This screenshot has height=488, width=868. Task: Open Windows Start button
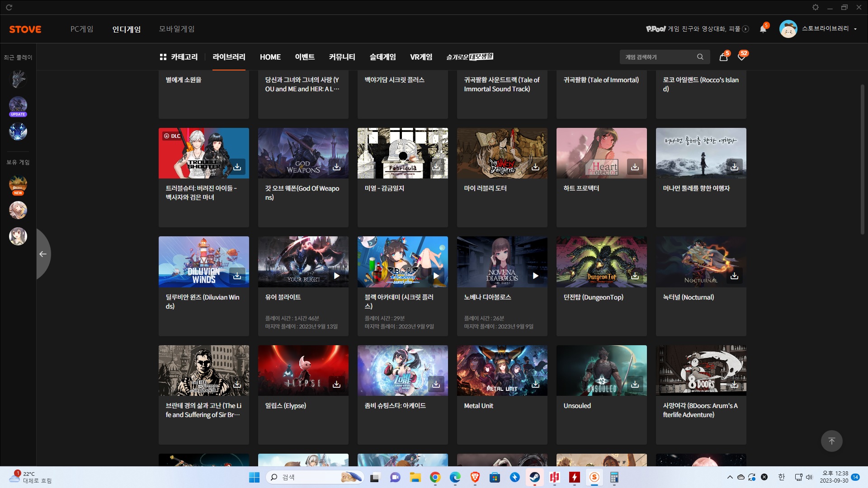coord(255,477)
